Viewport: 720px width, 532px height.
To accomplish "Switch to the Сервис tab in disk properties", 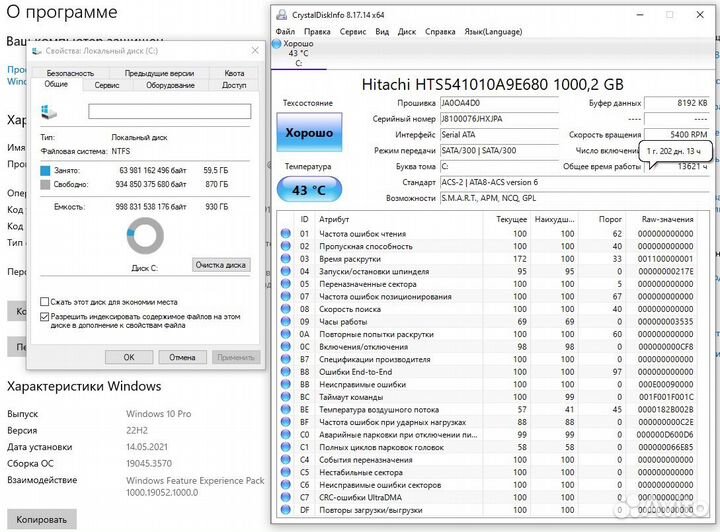I will 107,85.
